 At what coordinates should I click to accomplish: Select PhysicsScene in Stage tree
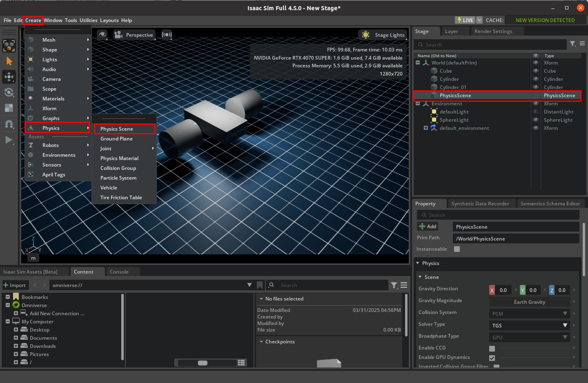(455, 95)
